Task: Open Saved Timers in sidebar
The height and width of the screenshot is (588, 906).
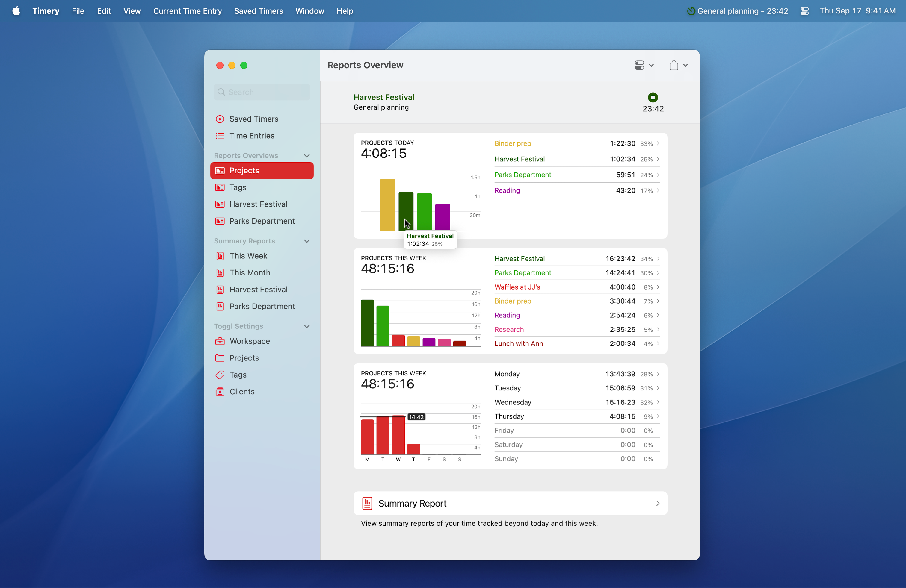Action: pos(262,119)
